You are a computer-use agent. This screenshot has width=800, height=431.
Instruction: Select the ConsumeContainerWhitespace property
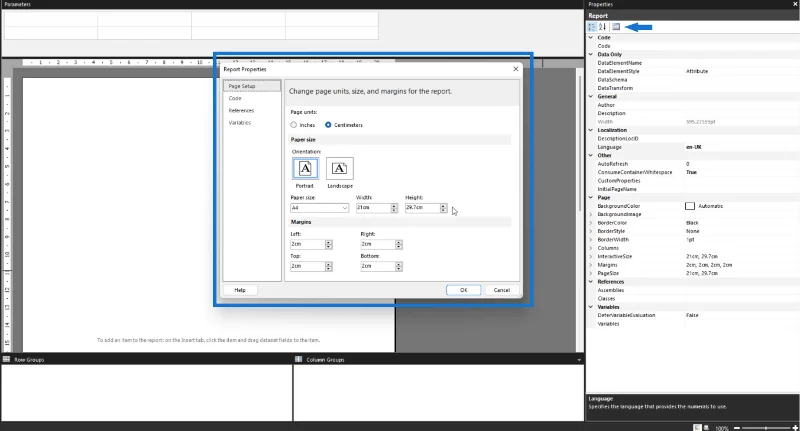click(693, 172)
